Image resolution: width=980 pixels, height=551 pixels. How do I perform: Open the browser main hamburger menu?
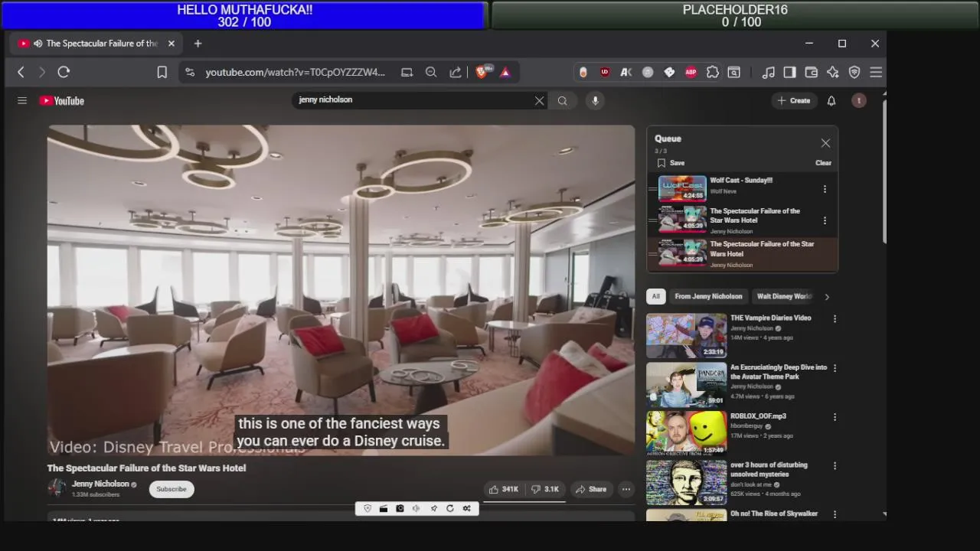coord(876,72)
